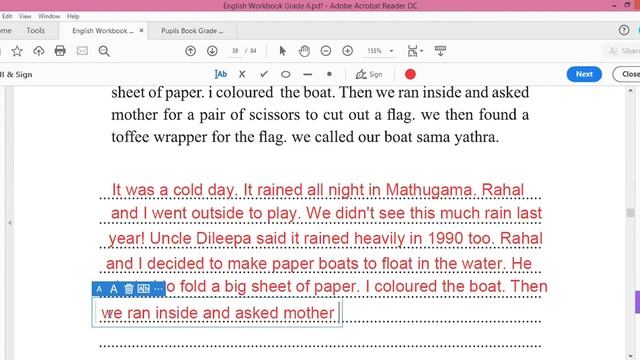The image size is (640, 360).
Task: Open the Window menu
Action: [49, 16]
